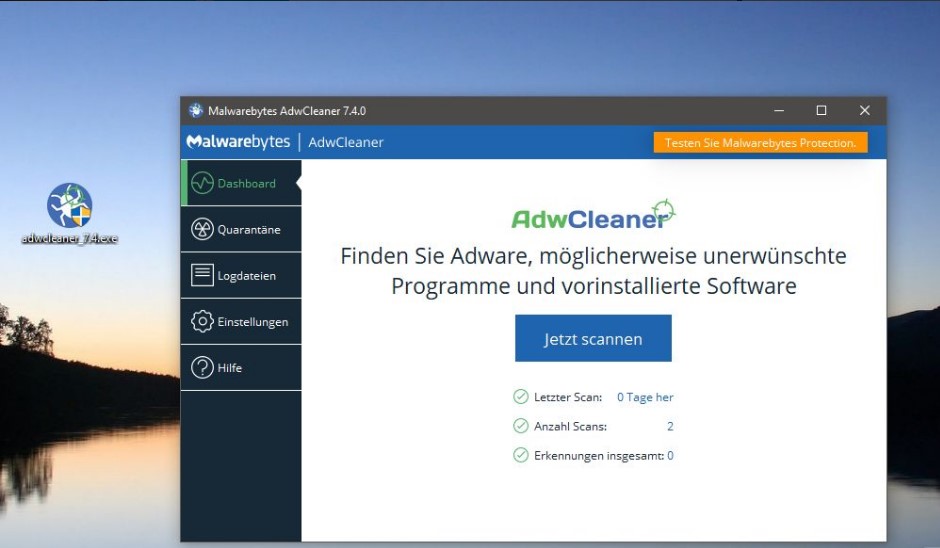The width and height of the screenshot is (940, 548).
Task: Click the adwcleaner_7.4.exe file name label
Action: click(70, 239)
